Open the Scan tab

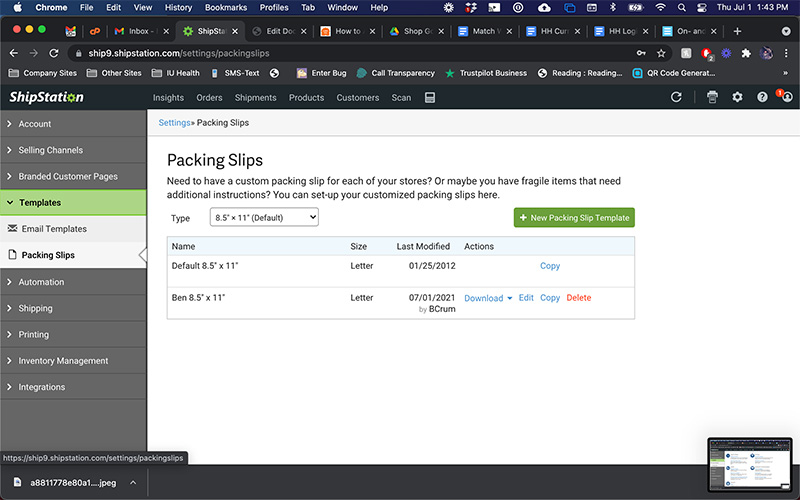[401, 97]
